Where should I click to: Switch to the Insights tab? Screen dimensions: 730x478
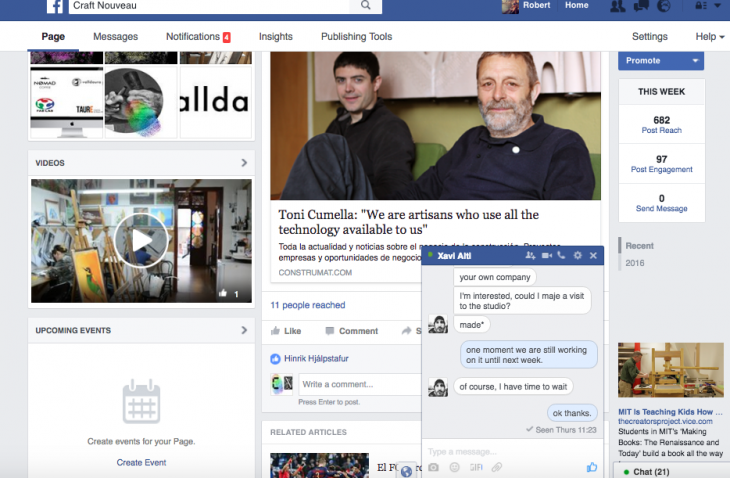click(276, 37)
